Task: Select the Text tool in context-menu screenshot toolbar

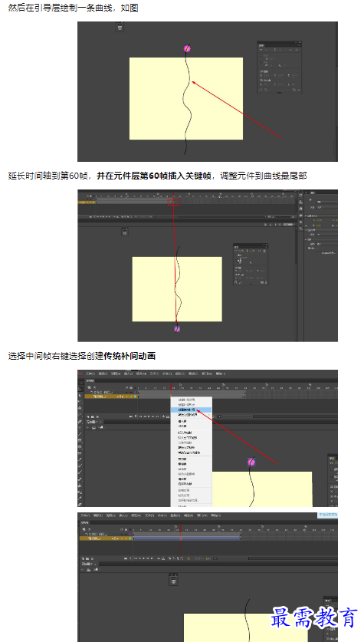Action: click(80, 427)
